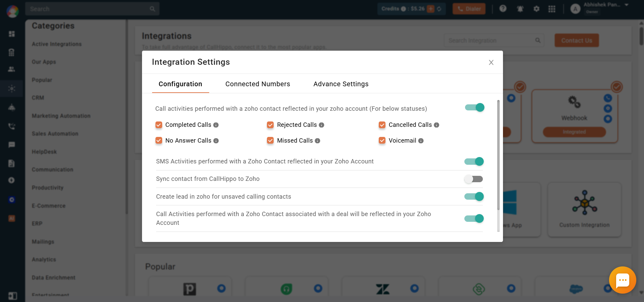Open the messages icon in left sidebar
The height and width of the screenshot is (302, 644).
(12, 145)
